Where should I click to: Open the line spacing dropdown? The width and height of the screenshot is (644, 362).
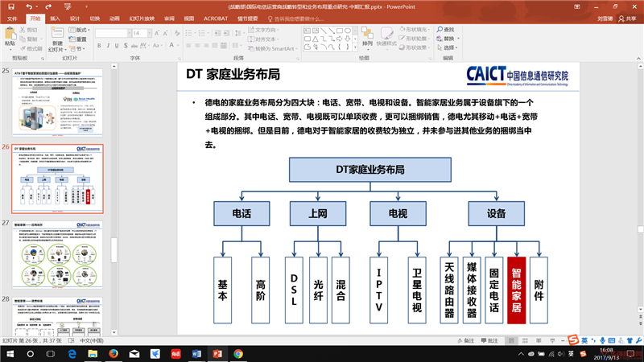click(238, 33)
